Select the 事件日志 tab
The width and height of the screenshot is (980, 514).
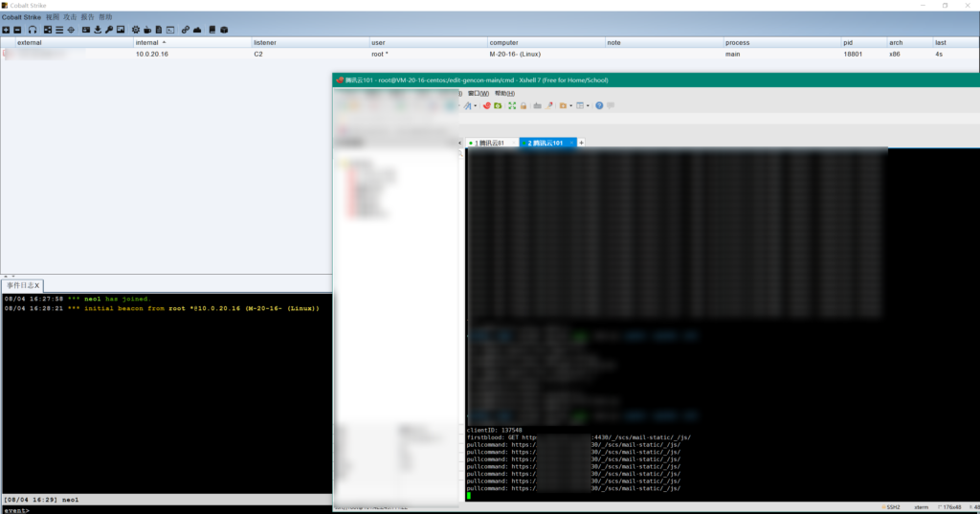pyautogui.click(x=23, y=285)
